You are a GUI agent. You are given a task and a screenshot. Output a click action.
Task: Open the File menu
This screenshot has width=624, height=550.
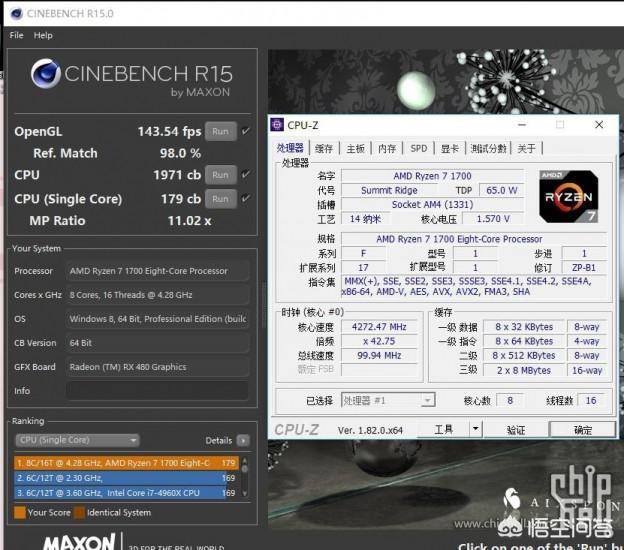click(16, 35)
